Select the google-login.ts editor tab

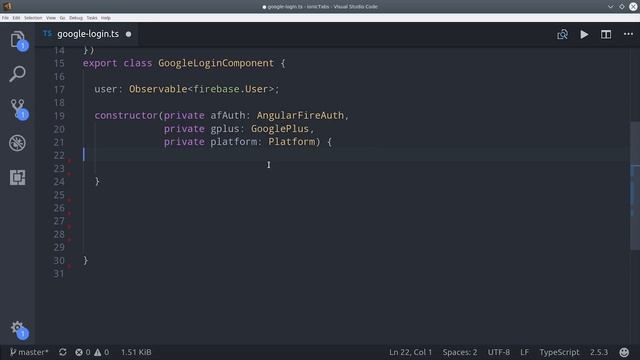(x=87, y=34)
